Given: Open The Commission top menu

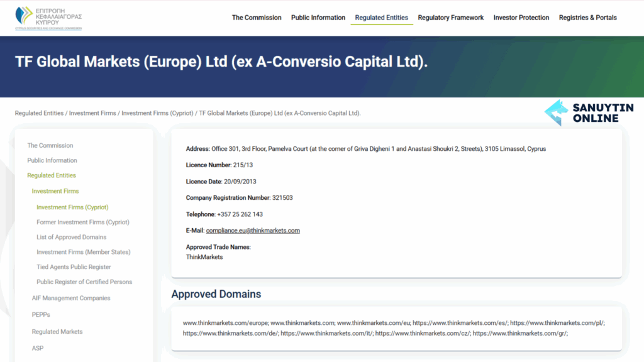Looking at the screenshot, I should pos(257,18).
